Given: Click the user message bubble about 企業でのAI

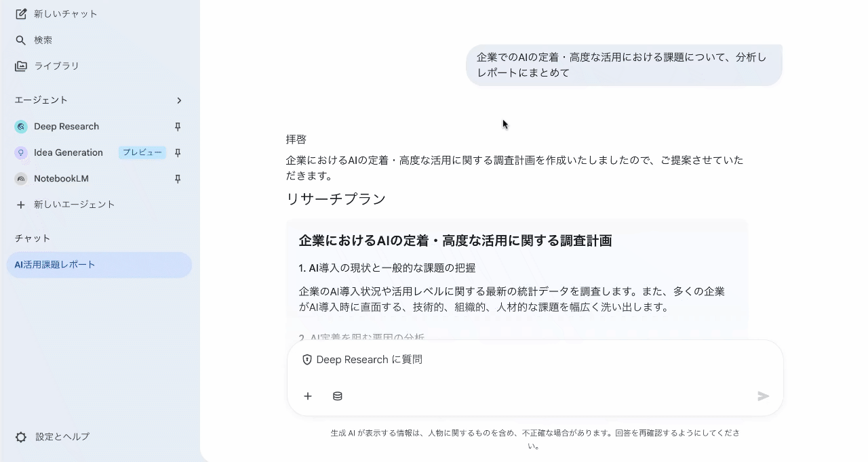Looking at the screenshot, I should [x=624, y=65].
